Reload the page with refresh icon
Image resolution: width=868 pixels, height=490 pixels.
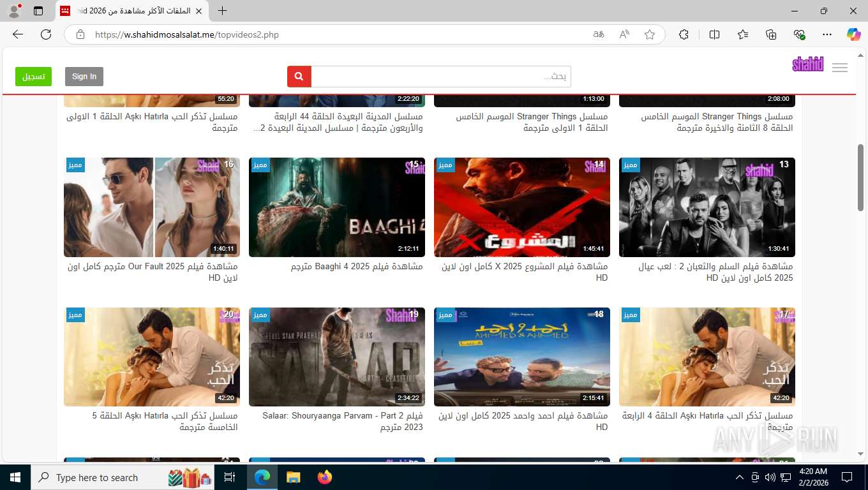pyautogui.click(x=46, y=34)
